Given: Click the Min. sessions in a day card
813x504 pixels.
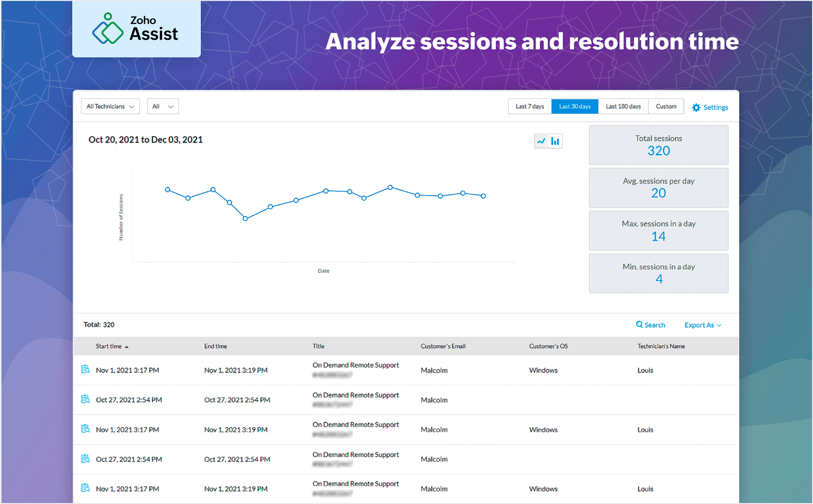Looking at the screenshot, I should tap(659, 274).
